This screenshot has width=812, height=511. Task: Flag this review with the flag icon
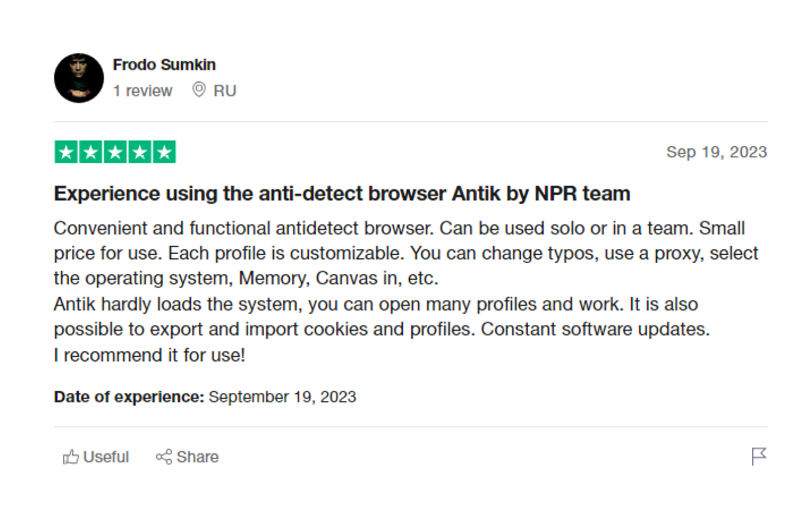[x=759, y=456]
